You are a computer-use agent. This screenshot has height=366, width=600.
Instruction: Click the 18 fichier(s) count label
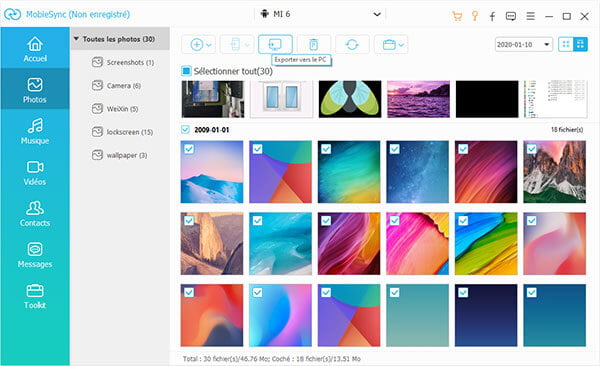point(567,130)
